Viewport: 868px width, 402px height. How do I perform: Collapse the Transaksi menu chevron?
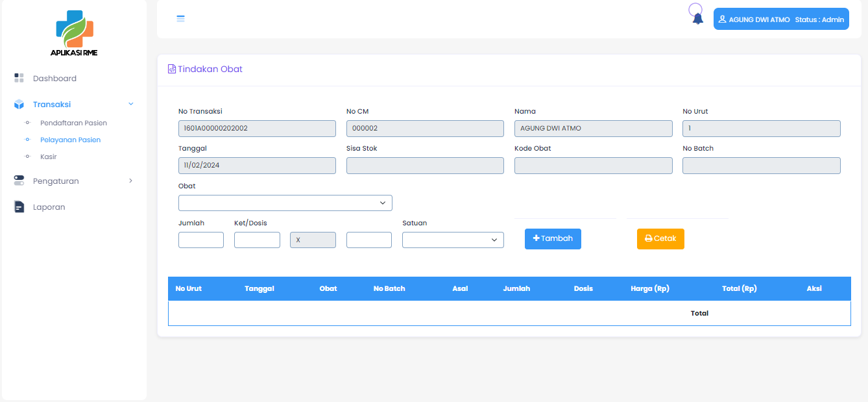click(x=131, y=105)
